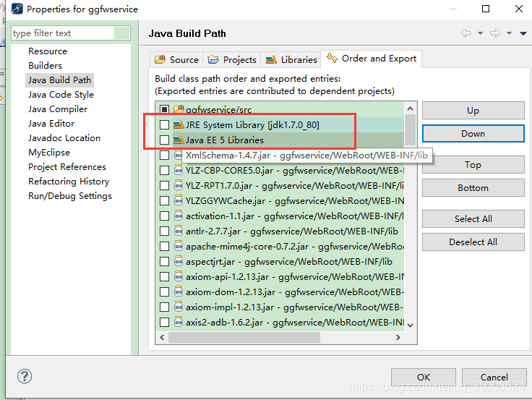Viewport: 532px width, 400px height.
Task: Open the Builders properties page
Action: [x=45, y=66]
